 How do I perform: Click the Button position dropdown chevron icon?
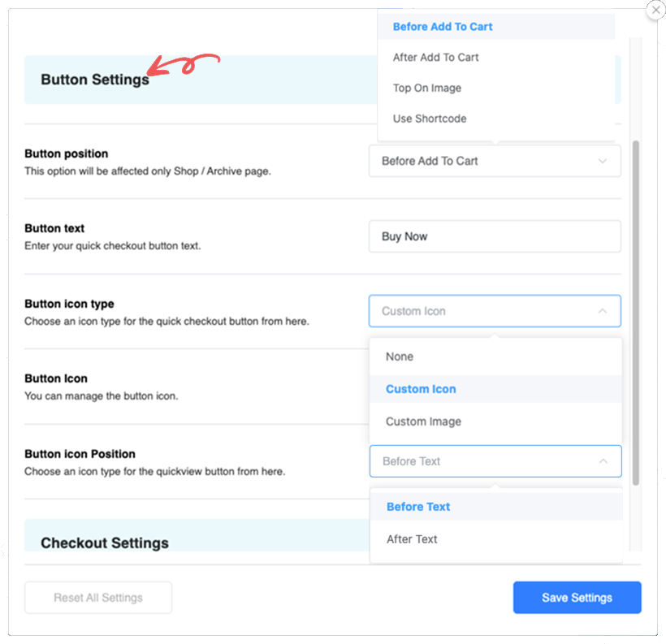603,161
